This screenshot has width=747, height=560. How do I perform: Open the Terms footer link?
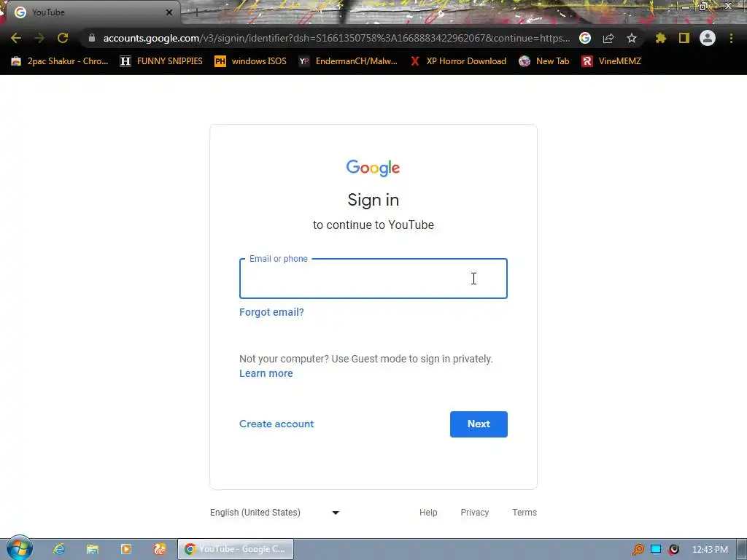click(x=525, y=513)
